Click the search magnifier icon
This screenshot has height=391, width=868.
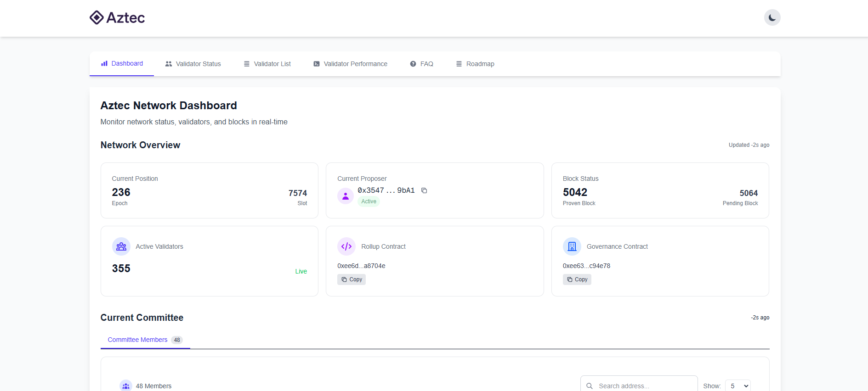pyautogui.click(x=590, y=386)
